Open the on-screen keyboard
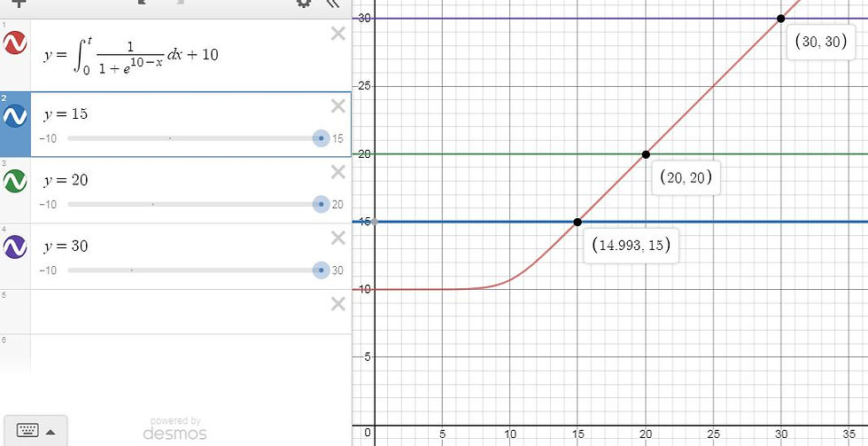 click(28, 430)
